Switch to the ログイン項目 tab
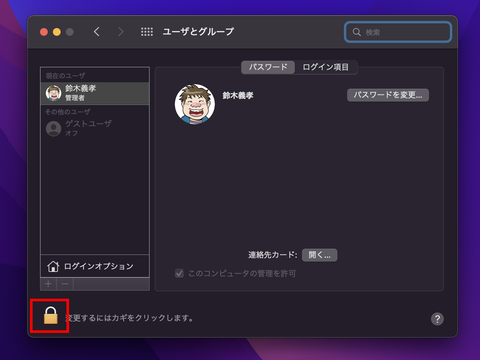The image size is (480, 360). [326, 67]
